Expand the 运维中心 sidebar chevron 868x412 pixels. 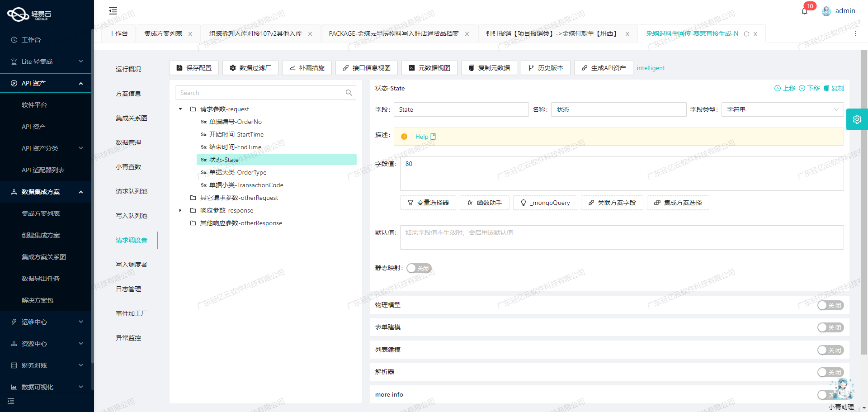81,322
